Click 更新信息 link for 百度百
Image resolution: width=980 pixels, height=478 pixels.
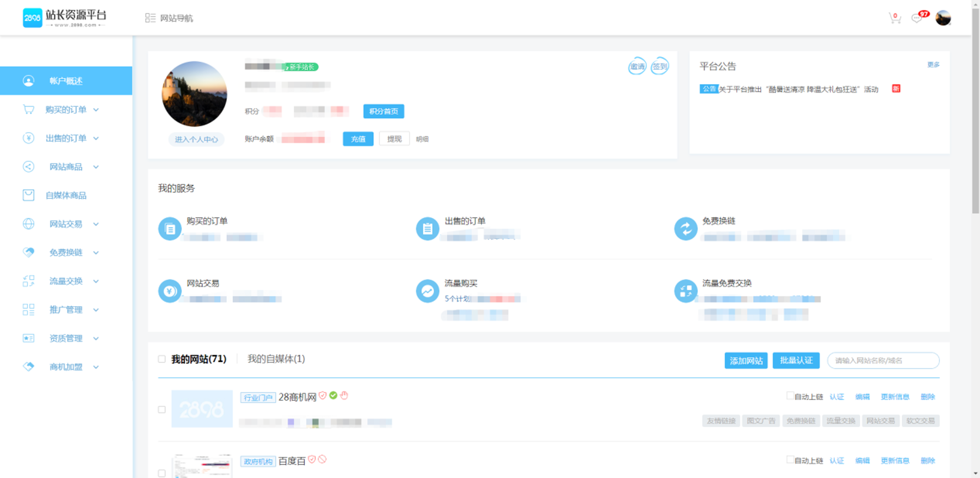[895, 460]
